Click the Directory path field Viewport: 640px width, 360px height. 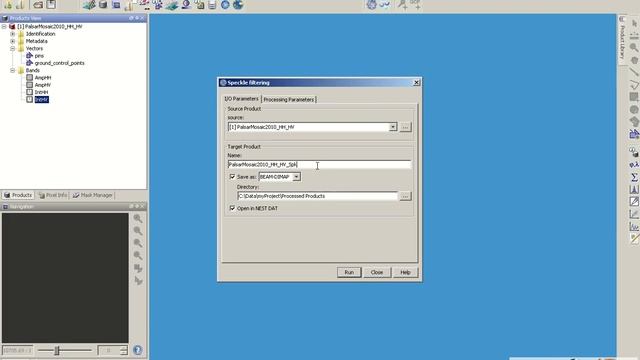coord(317,196)
